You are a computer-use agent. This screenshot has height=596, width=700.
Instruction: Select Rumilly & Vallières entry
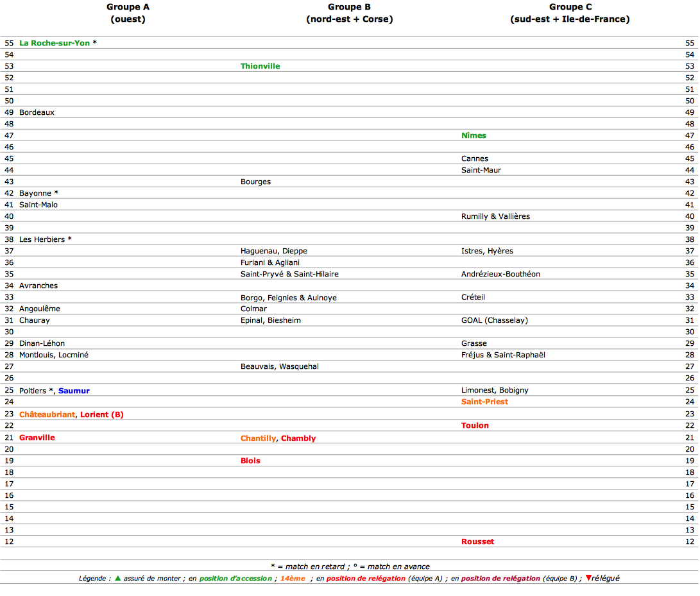pyautogui.click(x=495, y=216)
